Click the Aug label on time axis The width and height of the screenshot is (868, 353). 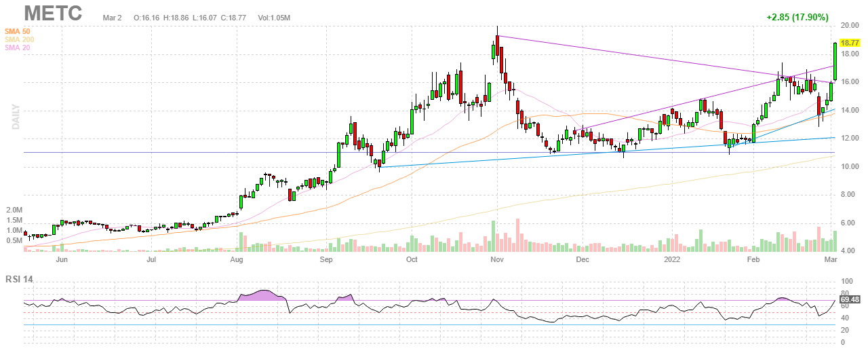(x=237, y=259)
